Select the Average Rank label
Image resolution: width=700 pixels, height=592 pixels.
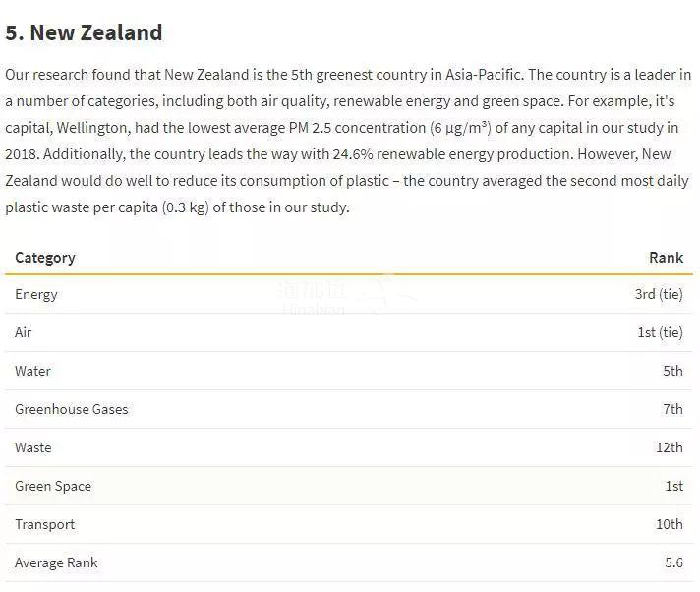click(56, 562)
